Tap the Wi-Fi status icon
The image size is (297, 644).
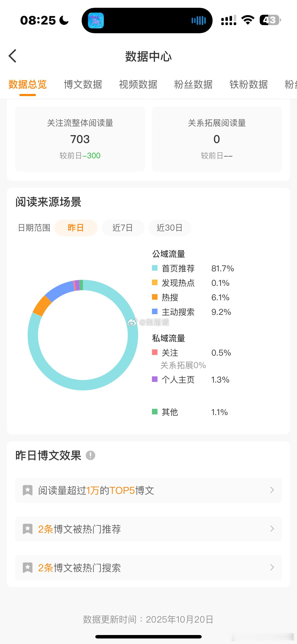click(x=248, y=20)
